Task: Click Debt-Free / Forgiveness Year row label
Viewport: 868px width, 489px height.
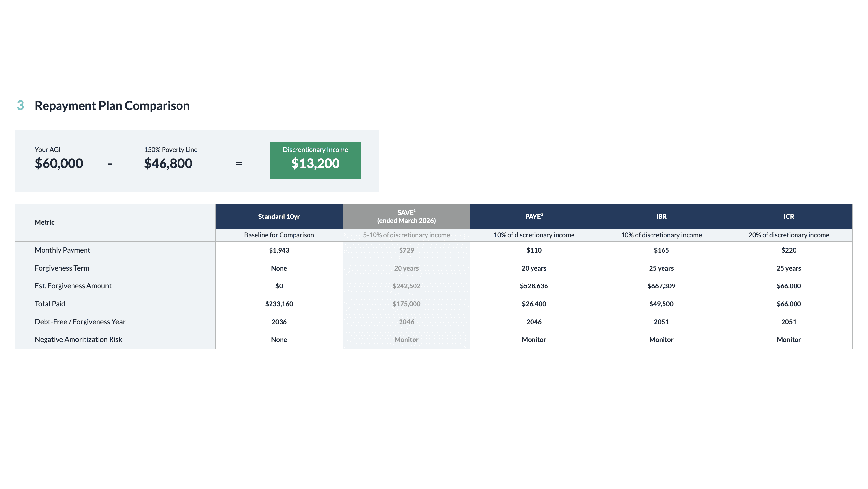Action: click(x=80, y=322)
